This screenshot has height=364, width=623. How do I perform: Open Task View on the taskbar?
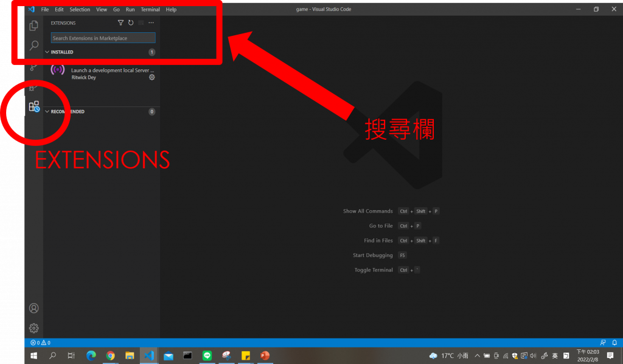click(x=71, y=355)
